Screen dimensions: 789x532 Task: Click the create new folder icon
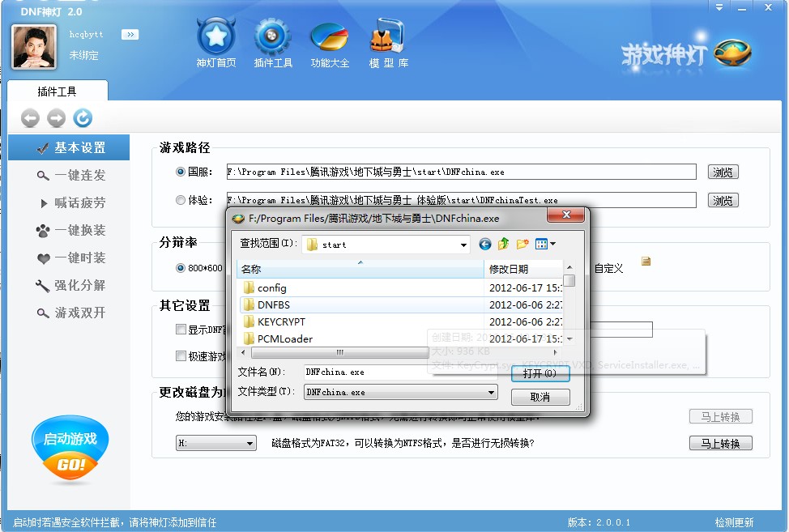522,245
